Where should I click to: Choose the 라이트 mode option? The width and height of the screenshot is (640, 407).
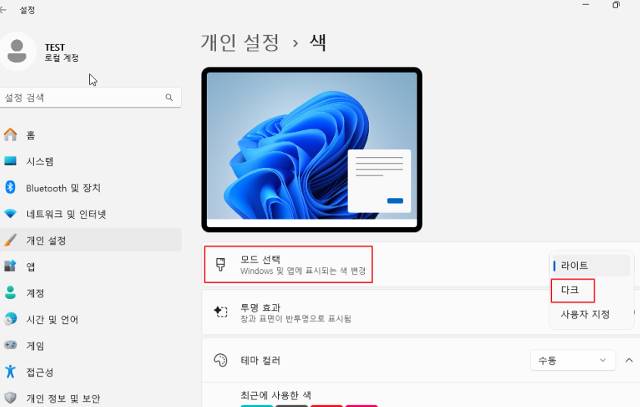pos(590,265)
